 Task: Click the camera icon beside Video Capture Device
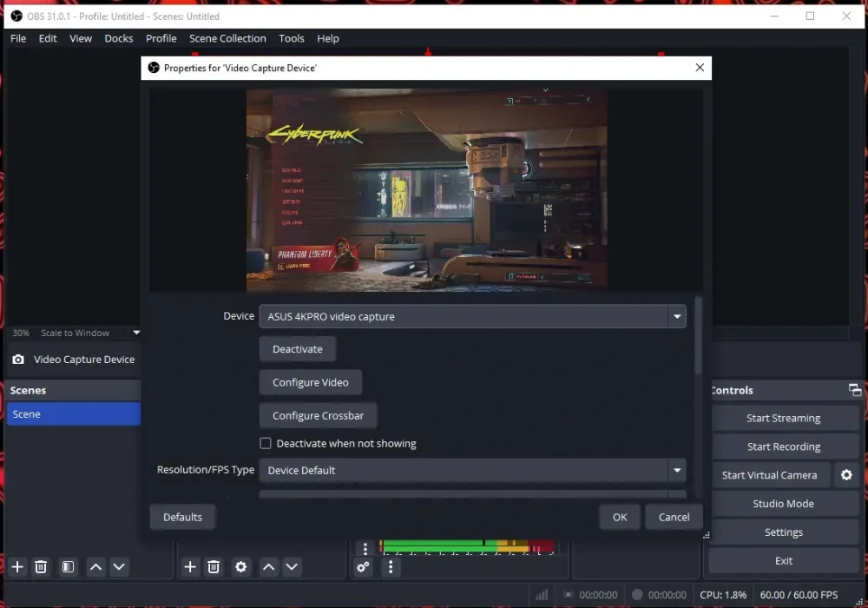pyautogui.click(x=18, y=360)
